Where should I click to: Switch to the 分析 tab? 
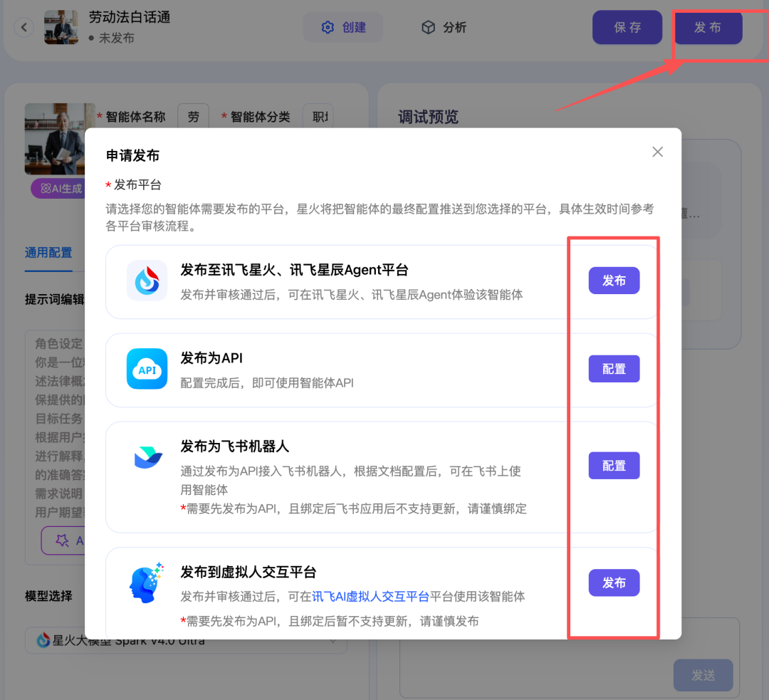click(444, 28)
